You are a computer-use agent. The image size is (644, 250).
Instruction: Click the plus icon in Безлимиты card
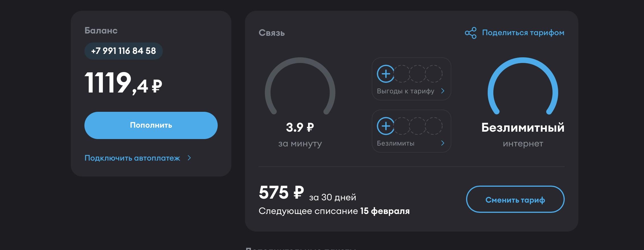point(386,126)
